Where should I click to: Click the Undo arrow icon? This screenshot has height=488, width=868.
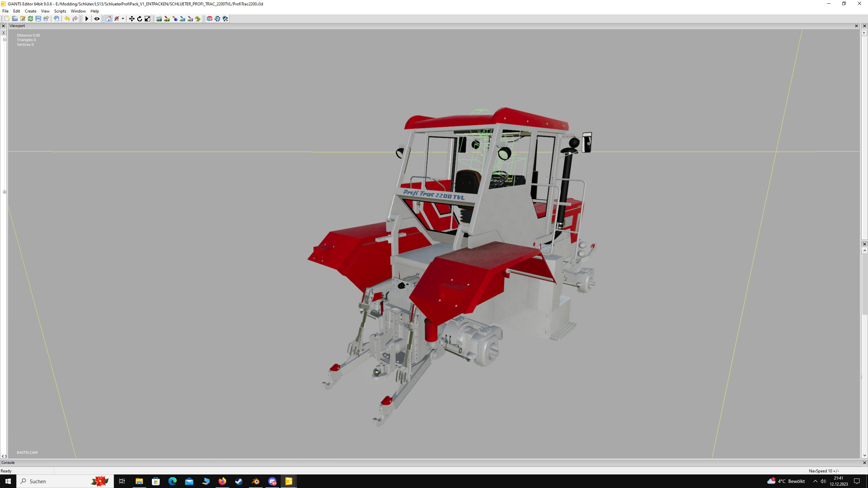(67, 19)
